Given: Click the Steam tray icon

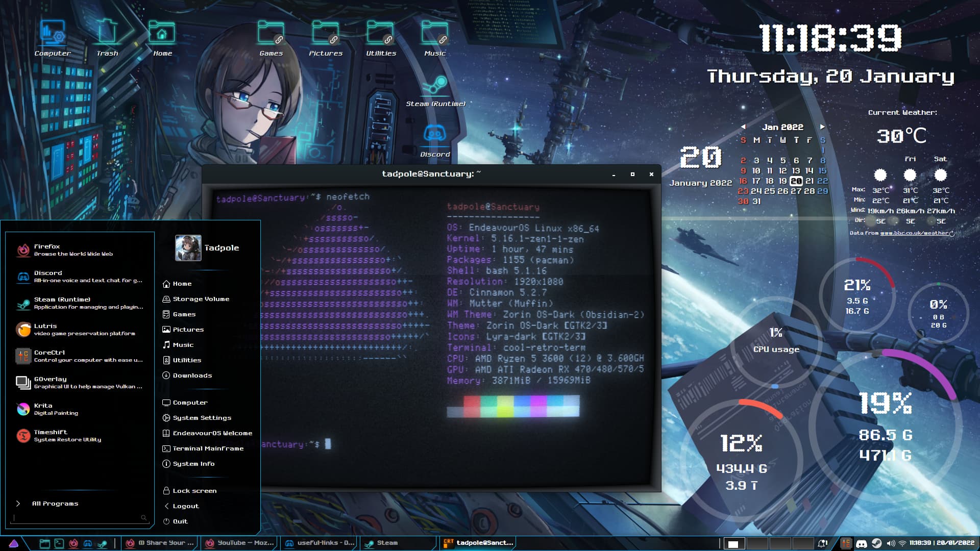Looking at the screenshot, I should coord(876,543).
